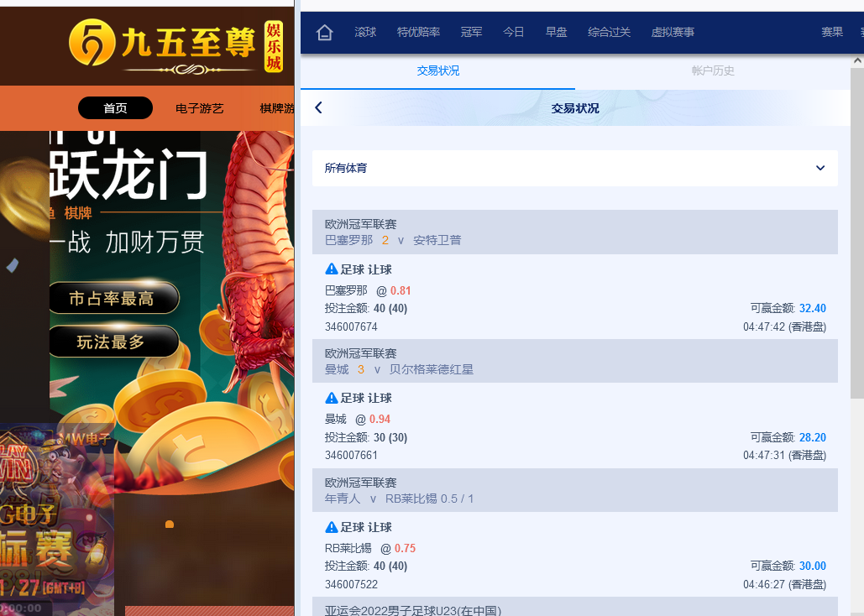This screenshot has width=864, height=616.
Task: Open 虚拟赛事 menu item
Action: (x=673, y=32)
